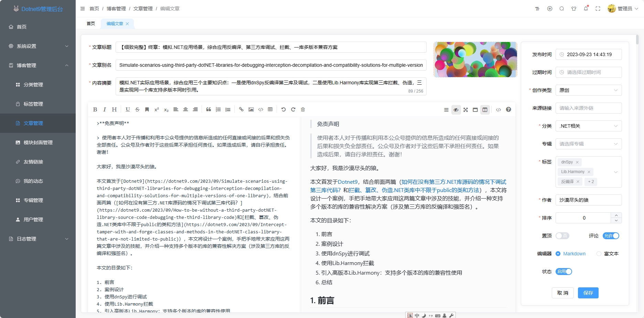Open the Dotnet9 link in preview
644x318 pixels.
[347, 182]
